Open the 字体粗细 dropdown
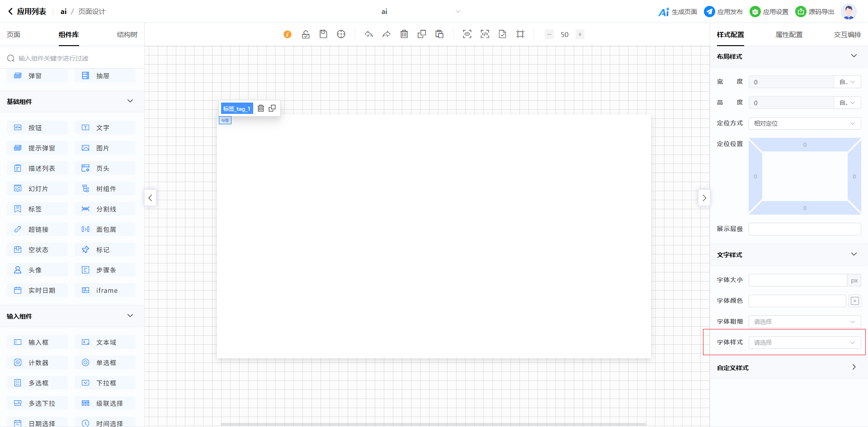Screen dimensions: 868x427 pyautogui.click(x=805, y=322)
